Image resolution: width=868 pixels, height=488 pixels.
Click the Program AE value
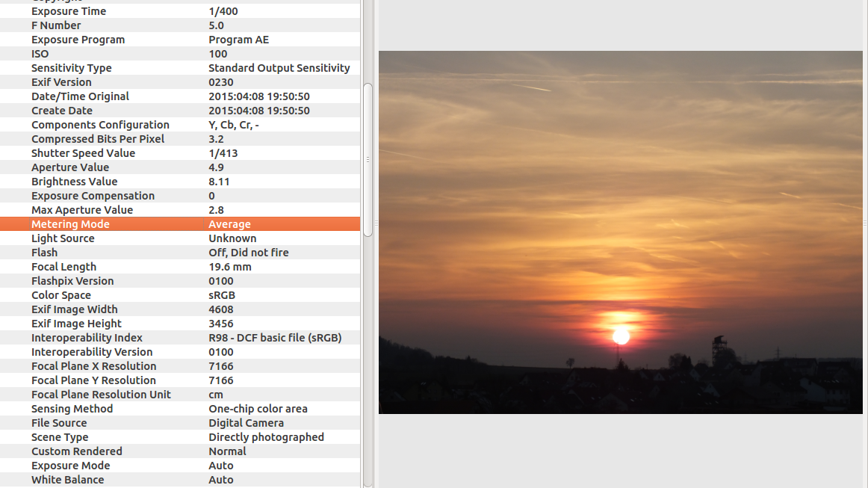click(x=238, y=40)
